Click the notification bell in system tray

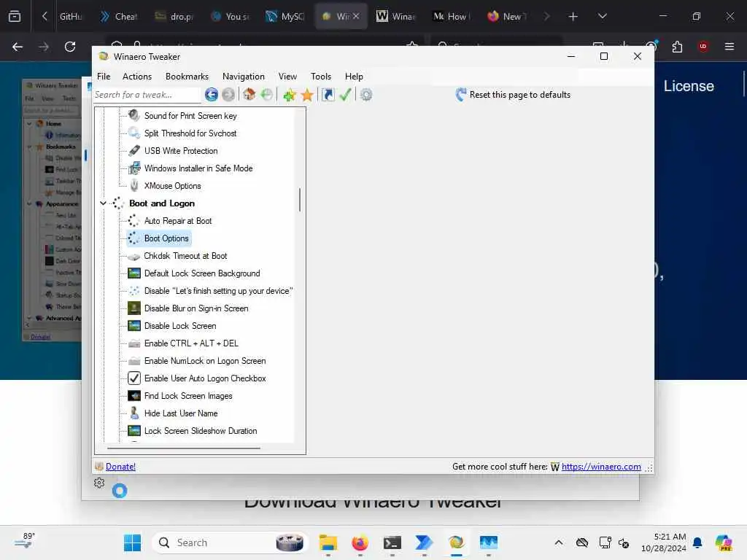(697, 542)
